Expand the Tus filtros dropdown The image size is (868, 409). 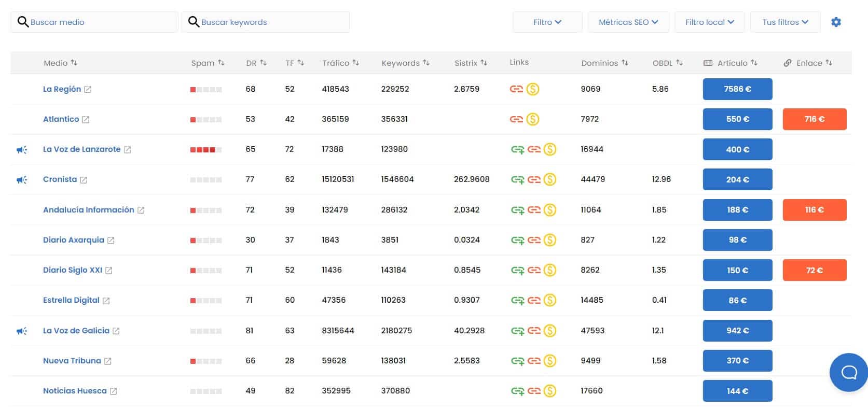click(785, 22)
